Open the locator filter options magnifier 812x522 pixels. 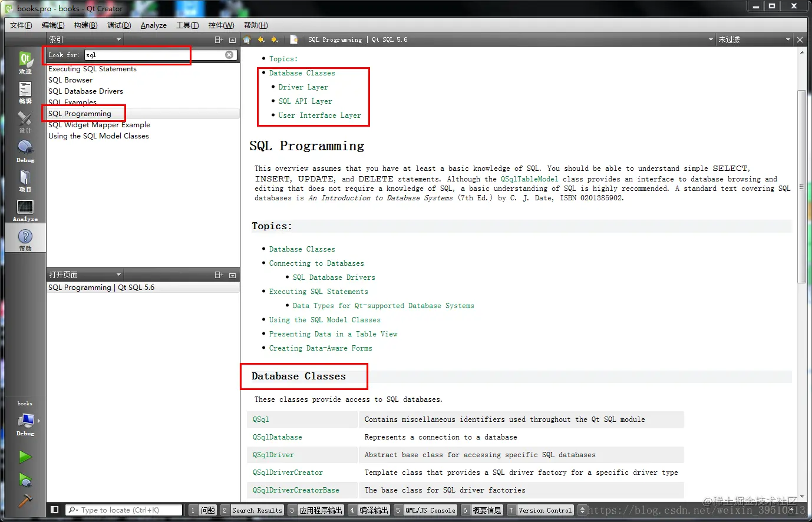click(73, 510)
